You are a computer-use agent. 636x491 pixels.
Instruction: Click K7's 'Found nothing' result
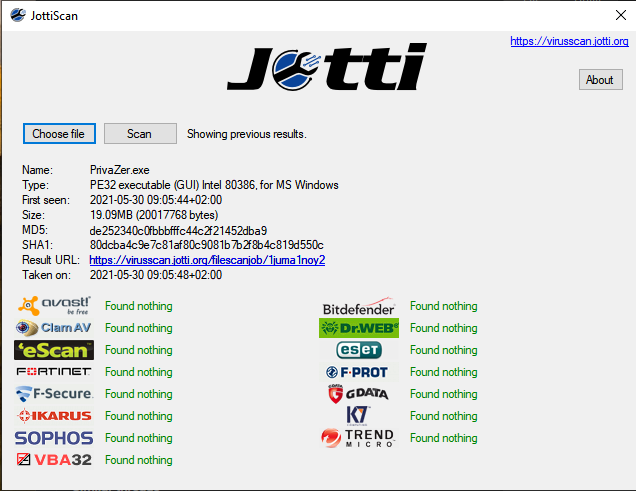click(444, 416)
